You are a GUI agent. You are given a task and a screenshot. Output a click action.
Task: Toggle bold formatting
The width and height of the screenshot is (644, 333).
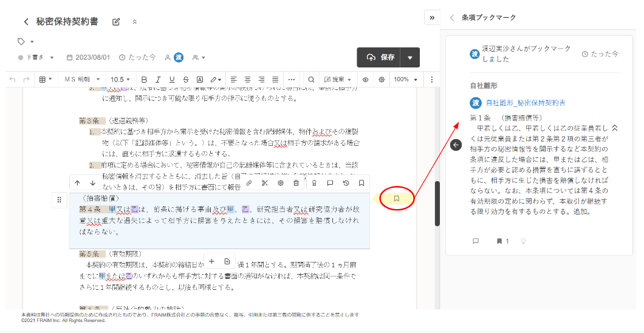[144, 80]
